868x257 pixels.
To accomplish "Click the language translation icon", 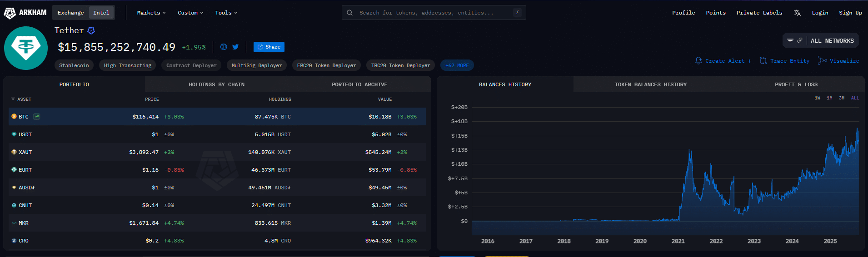I will [x=797, y=13].
